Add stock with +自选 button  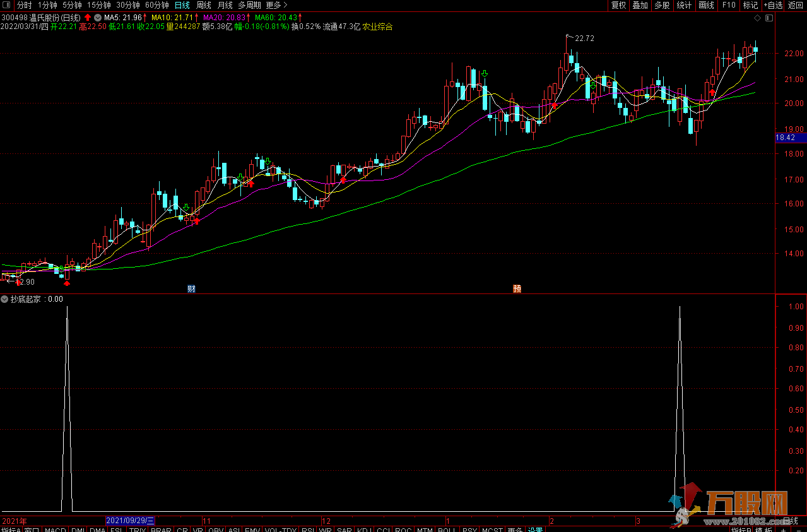pyautogui.click(x=773, y=5)
